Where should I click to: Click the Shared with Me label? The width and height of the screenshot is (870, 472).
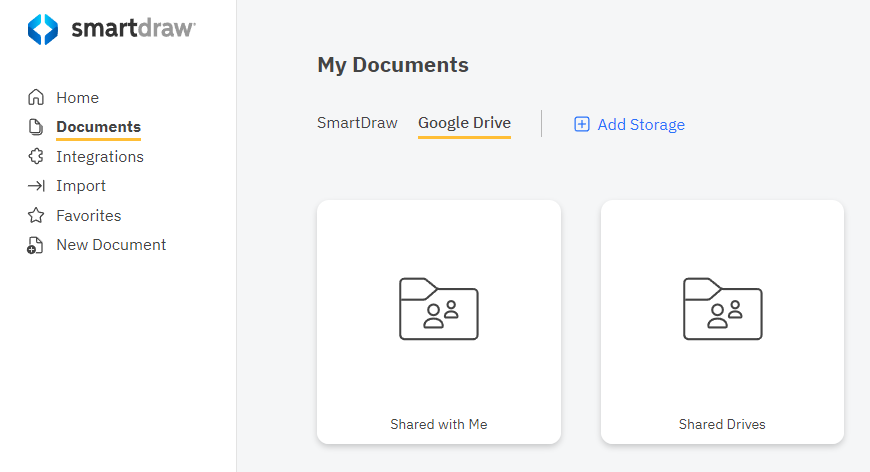[438, 424]
